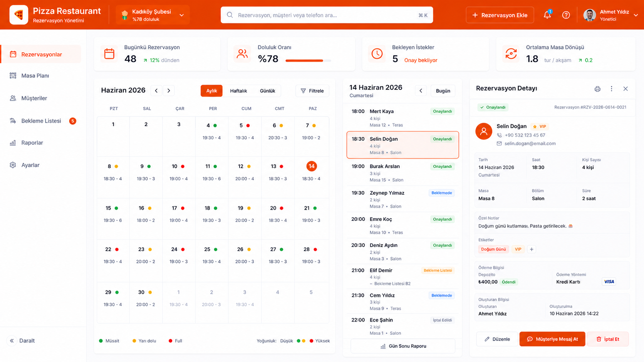Switch calendar to Günlük view
This screenshot has height=362, width=644.
(267, 91)
